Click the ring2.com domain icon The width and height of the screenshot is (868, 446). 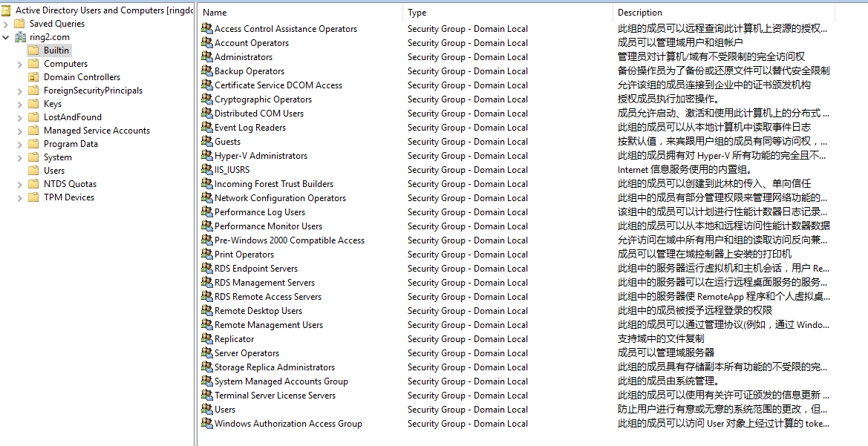click(20, 37)
